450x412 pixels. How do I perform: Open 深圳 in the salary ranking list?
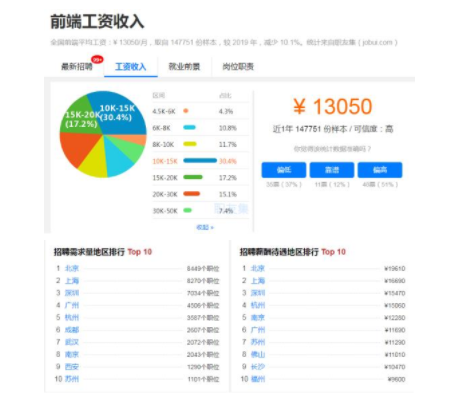coord(258,293)
